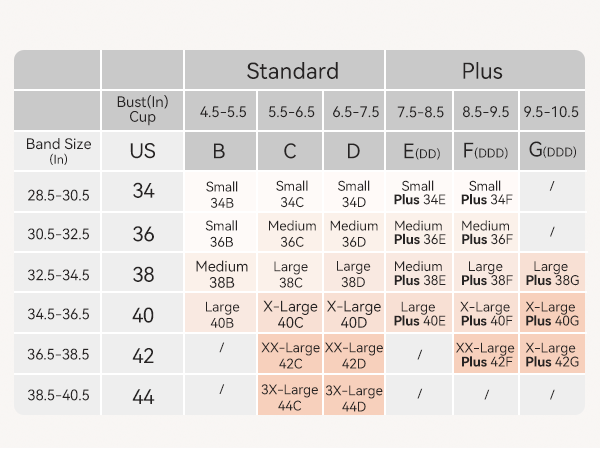The image size is (600, 450).
Task: Click the Band Size (In) header cell
Action: 58,151
